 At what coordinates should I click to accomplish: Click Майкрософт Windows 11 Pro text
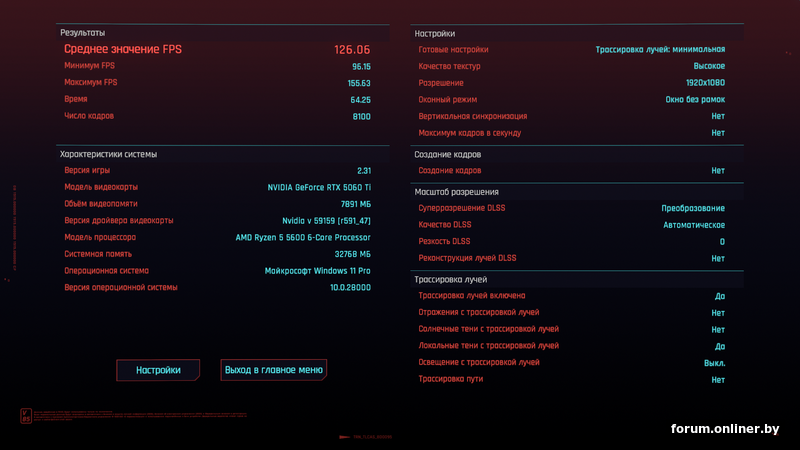pyautogui.click(x=317, y=271)
